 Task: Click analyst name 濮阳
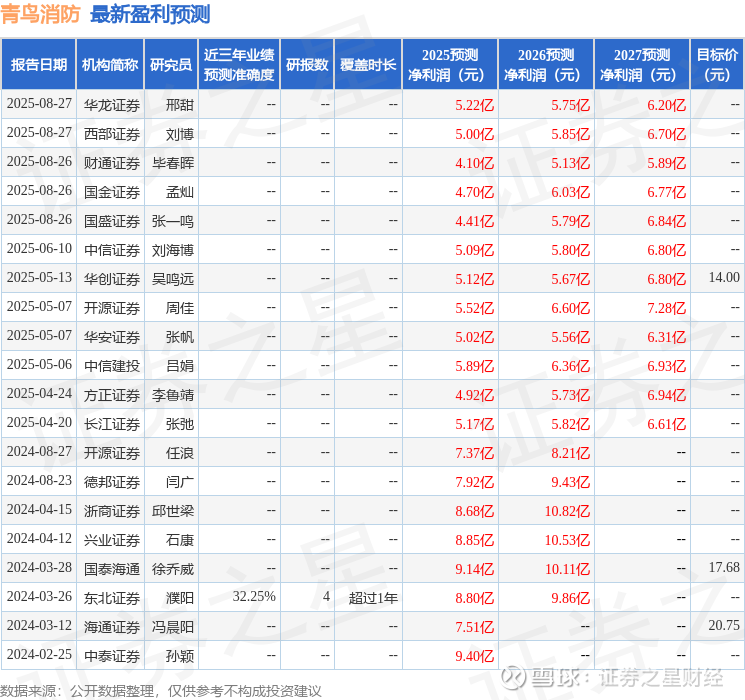point(180,598)
